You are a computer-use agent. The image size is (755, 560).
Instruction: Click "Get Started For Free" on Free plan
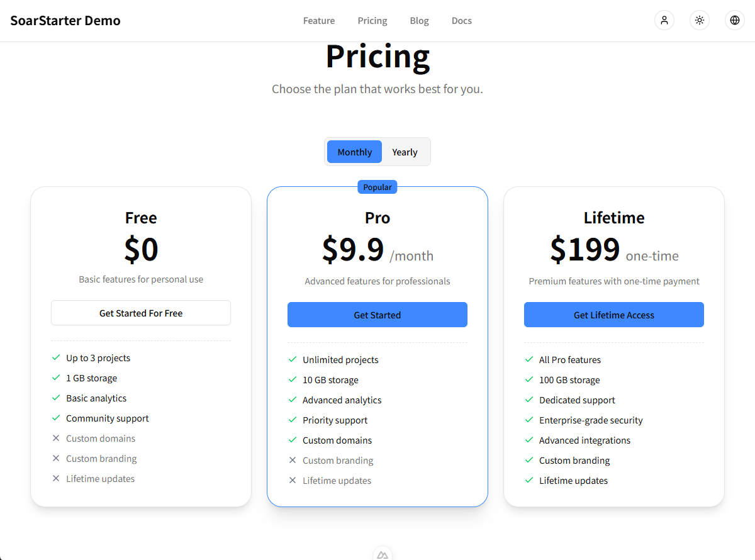pos(140,313)
